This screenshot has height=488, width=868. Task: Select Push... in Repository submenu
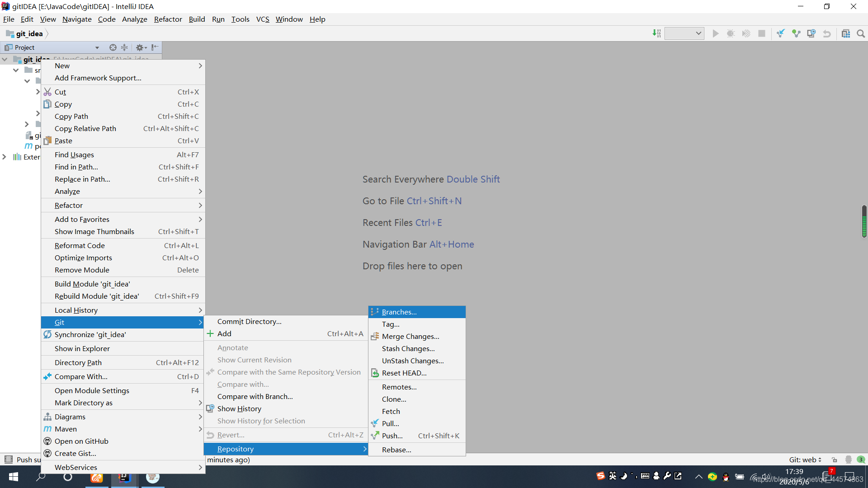[x=417, y=436]
